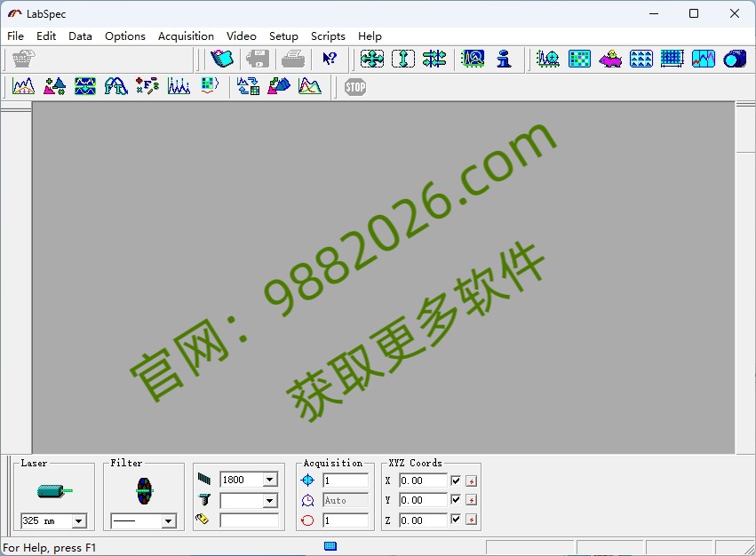Viewport: 756px width, 556px height.
Task: Click the baseline spectrum icon in second toolbar
Action: tap(23, 86)
